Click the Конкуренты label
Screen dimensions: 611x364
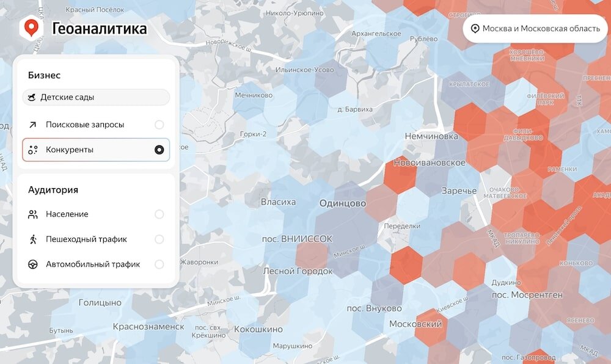70,150
